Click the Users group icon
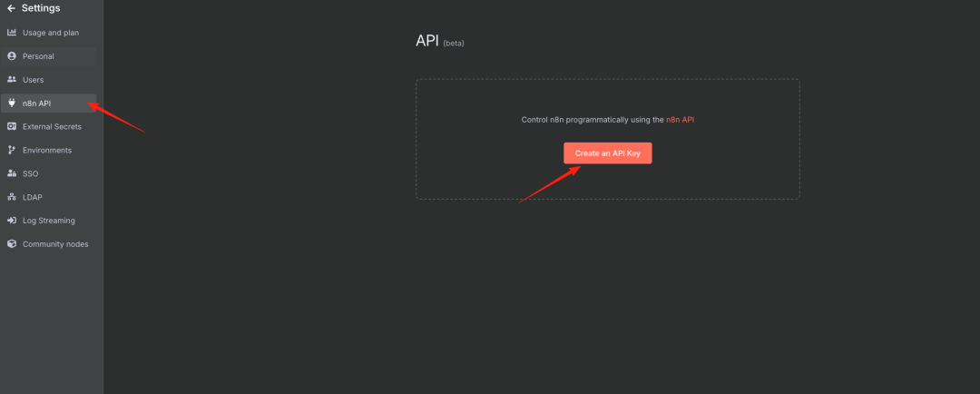Screen dimensions: 980x394 11,79
